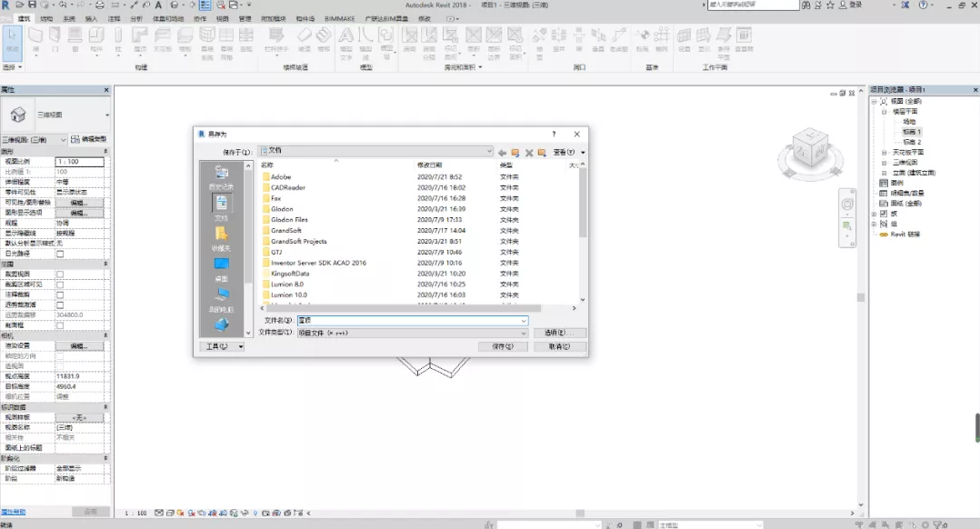Select the CADReader folder
This screenshot has height=529, width=980.
288,187
